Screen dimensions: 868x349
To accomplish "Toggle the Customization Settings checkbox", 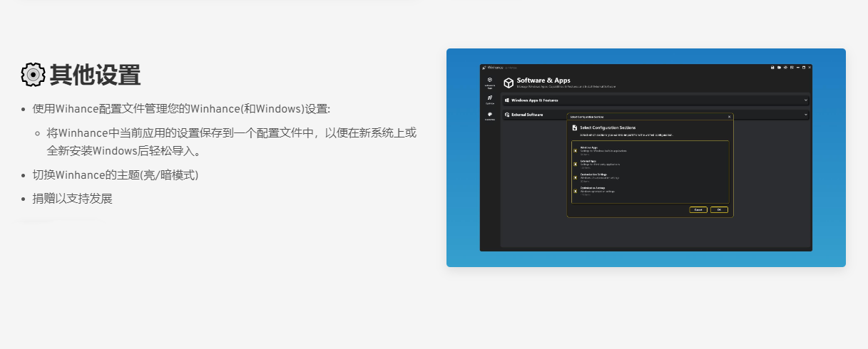I will [x=576, y=177].
